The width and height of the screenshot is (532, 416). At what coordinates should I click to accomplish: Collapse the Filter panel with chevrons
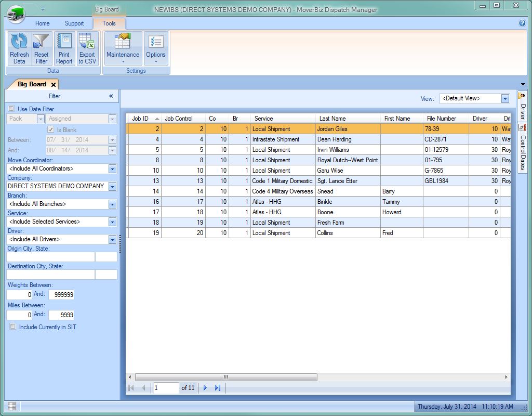[x=111, y=96]
